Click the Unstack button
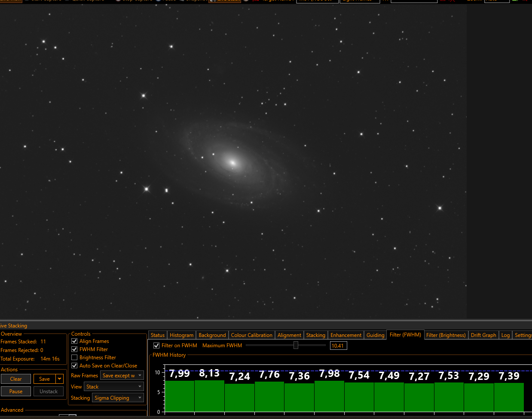Viewport: 532px width, 419px height. (x=49, y=391)
